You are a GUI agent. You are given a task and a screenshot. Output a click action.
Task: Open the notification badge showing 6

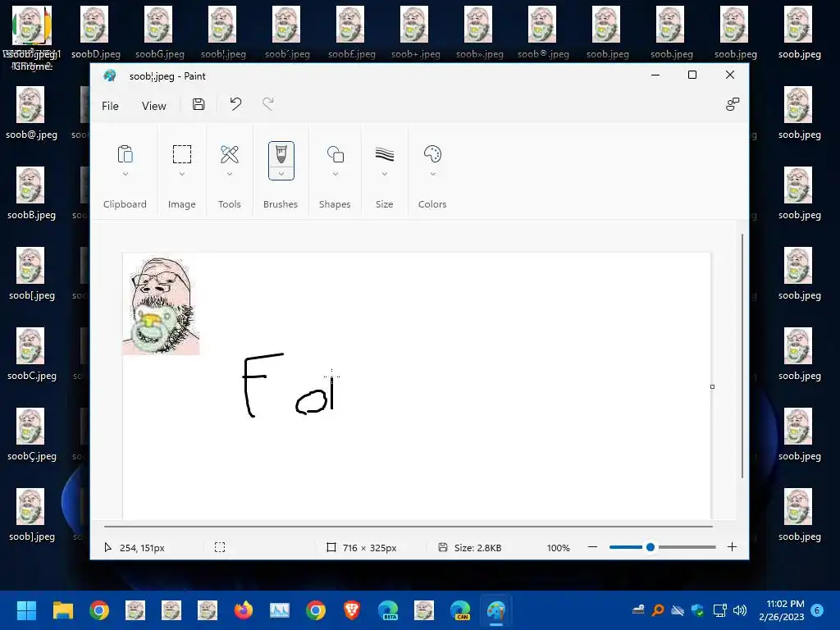pyautogui.click(x=817, y=610)
